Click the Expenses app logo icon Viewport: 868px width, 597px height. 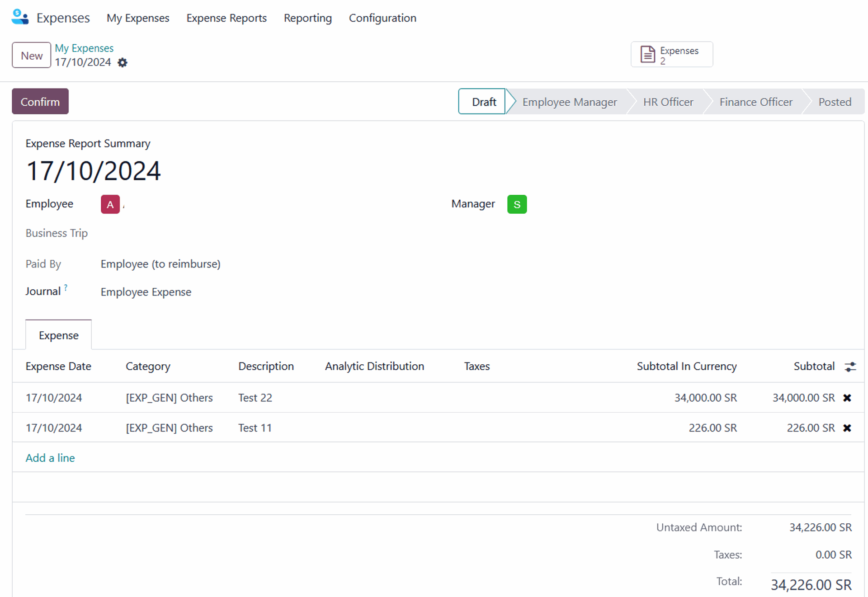click(x=20, y=17)
